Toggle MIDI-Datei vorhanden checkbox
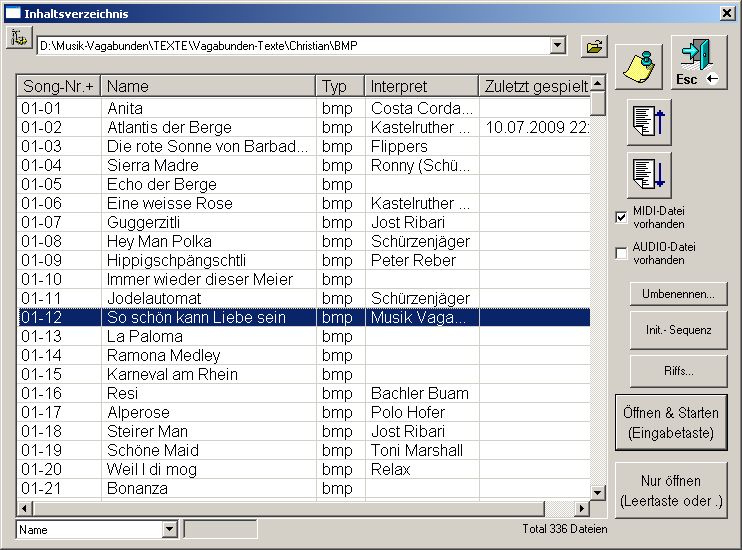This screenshot has width=742, height=550. [621, 217]
